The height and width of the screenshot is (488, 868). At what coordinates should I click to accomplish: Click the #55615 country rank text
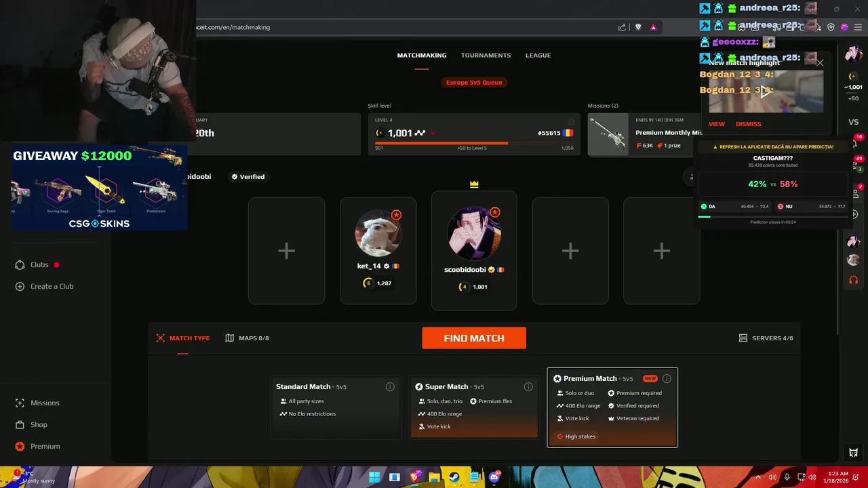click(x=549, y=134)
